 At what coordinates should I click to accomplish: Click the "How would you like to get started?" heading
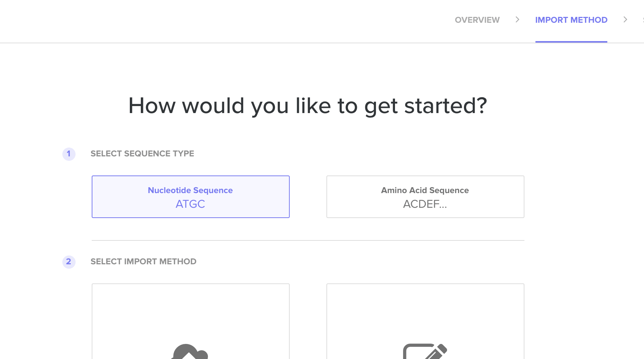click(x=308, y=106)
